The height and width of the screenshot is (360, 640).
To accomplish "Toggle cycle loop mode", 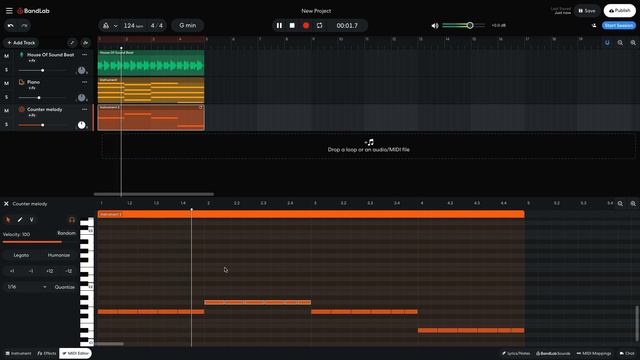I will pyautogui.click(x=320, y=25).
